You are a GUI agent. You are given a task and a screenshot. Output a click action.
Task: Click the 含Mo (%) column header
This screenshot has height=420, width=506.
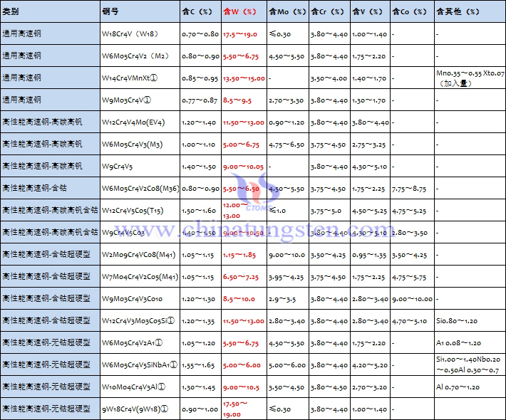288,11
